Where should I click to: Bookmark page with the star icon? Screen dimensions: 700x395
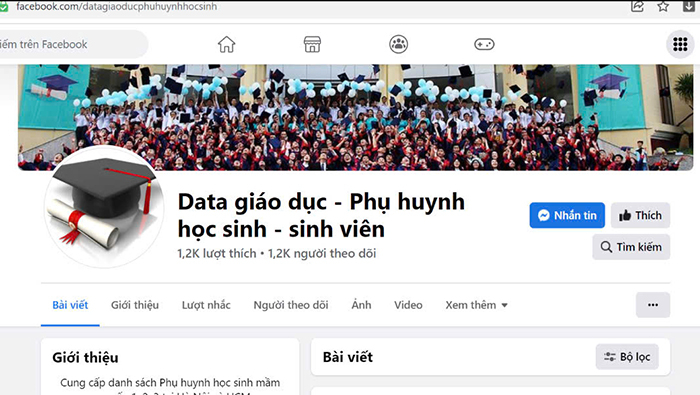click(x=663, y=6)
